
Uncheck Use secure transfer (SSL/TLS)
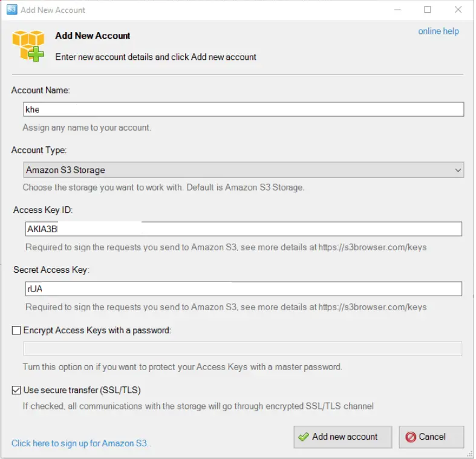click(x=16, y=391)
